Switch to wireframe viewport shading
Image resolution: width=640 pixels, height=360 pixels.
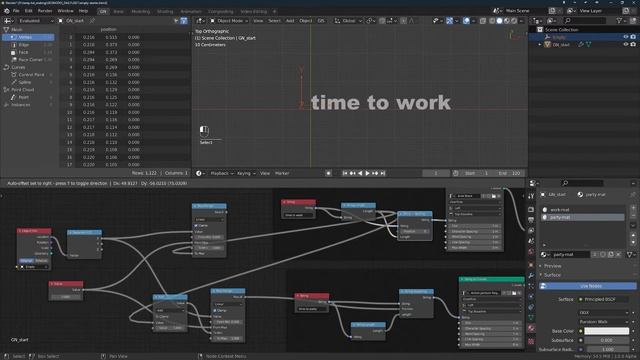[492, 20]
